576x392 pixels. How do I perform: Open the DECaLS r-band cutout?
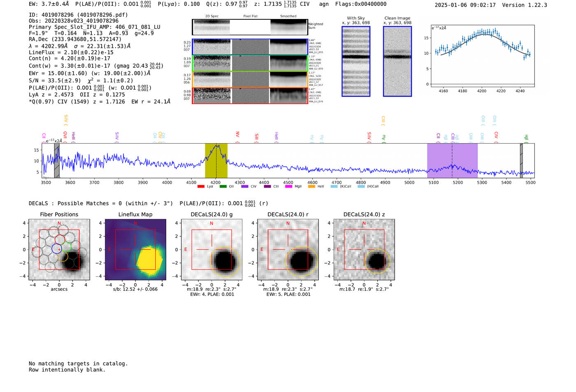click(288, 250)
